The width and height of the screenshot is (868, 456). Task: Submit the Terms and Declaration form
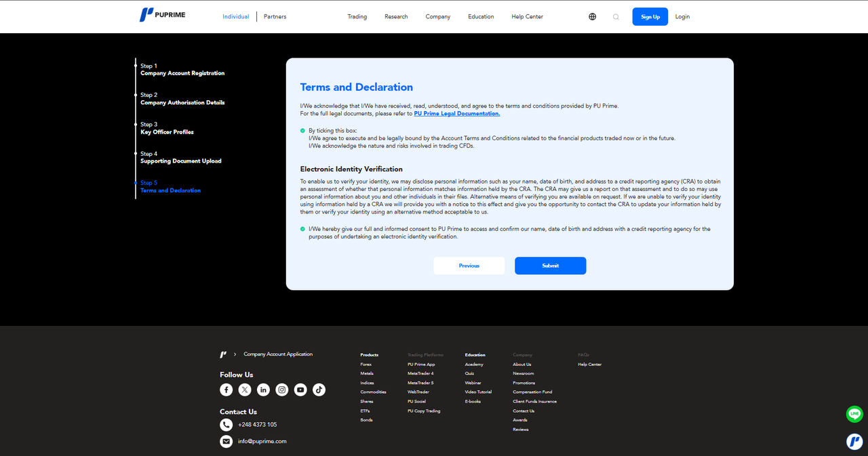click(550, 266)
